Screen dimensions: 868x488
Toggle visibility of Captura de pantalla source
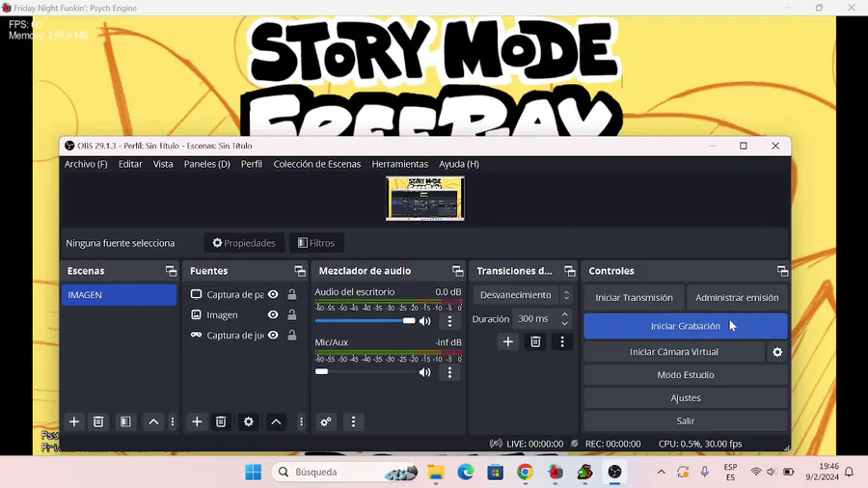[273, 294]
